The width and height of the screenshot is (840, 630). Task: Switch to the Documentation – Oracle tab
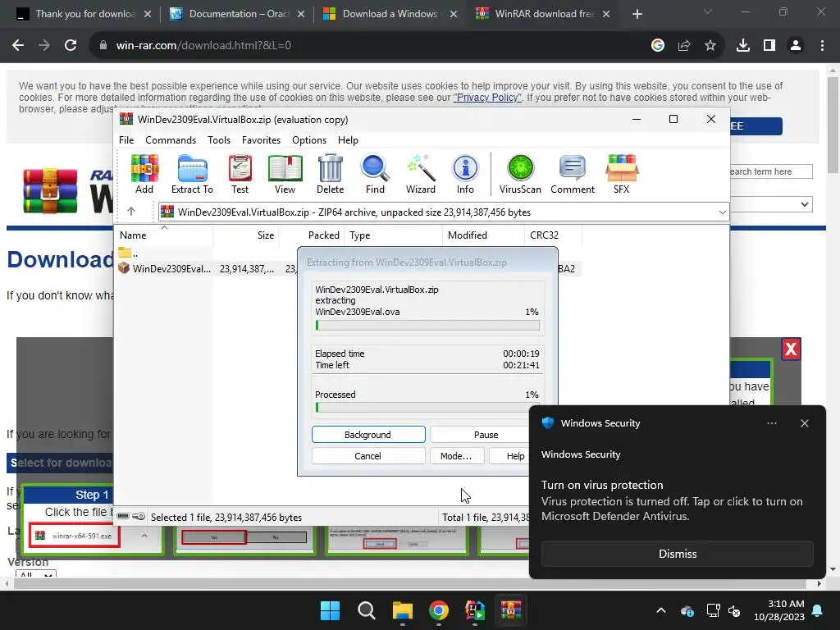pos(239,14)
